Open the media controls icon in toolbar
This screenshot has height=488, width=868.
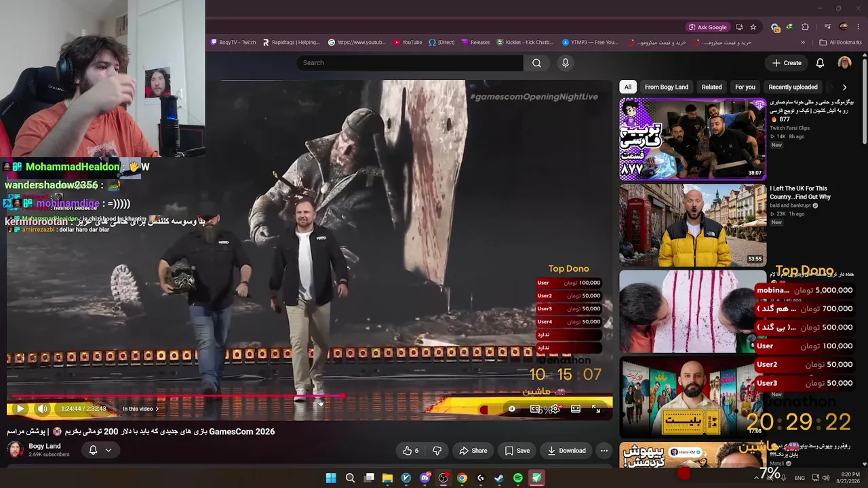tap(827, 27)
